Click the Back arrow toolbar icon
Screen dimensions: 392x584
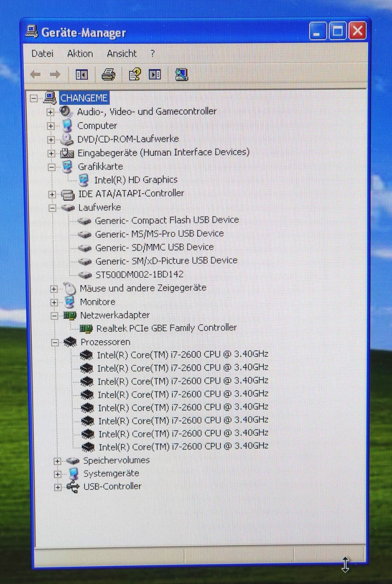pyautogui.click(x=35, y=75)
